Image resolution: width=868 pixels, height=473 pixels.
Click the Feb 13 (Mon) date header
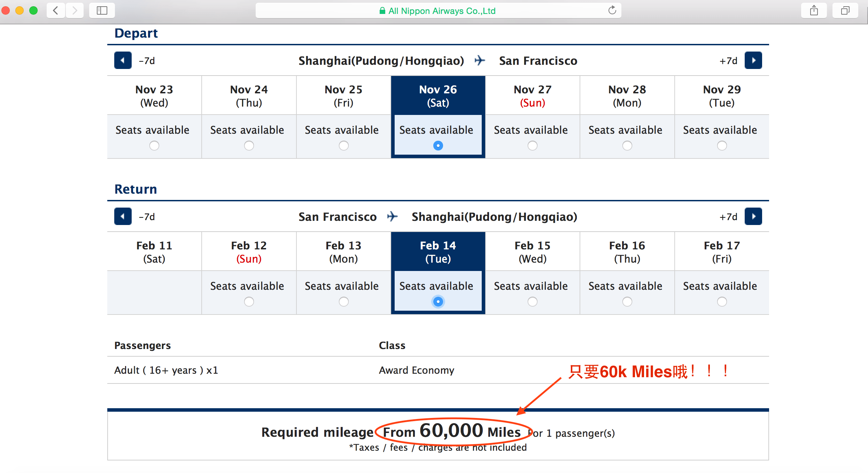pos(344,252)
